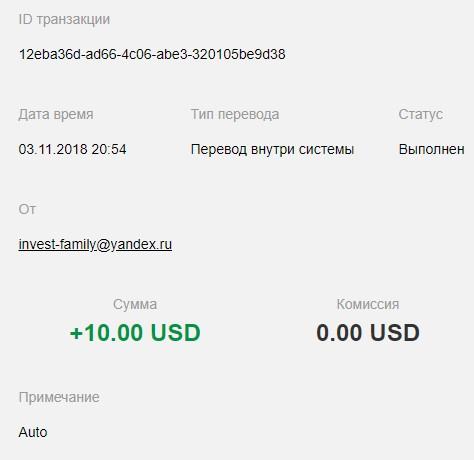Click the date value 03.11.2018 20:54

pos(72,149)
